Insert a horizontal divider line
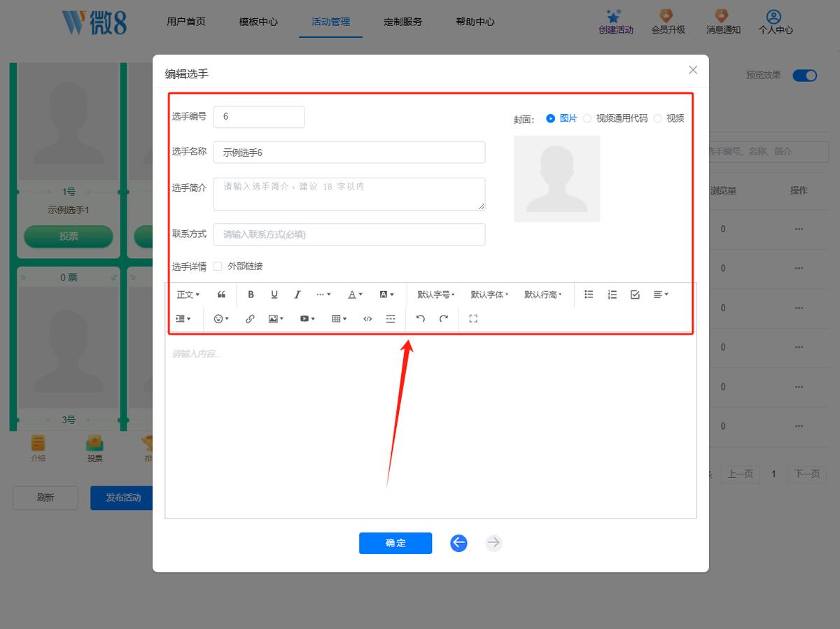 (391, 318)
